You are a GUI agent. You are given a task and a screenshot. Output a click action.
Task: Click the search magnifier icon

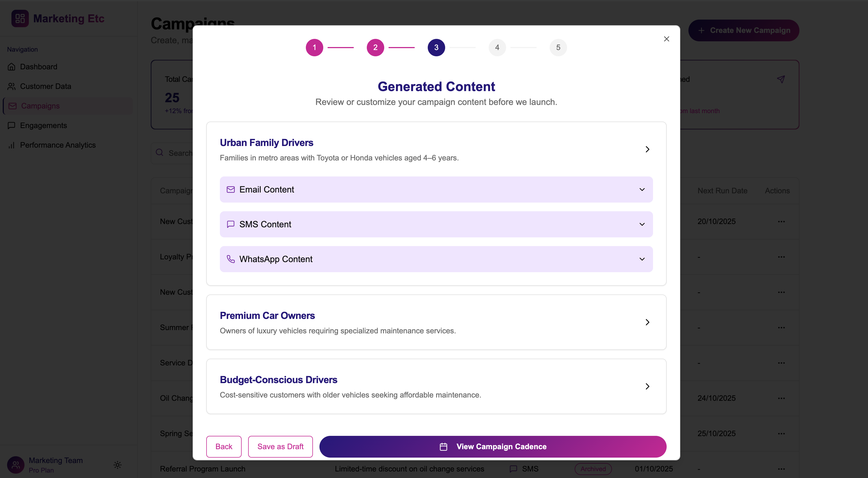pos(159,153)
